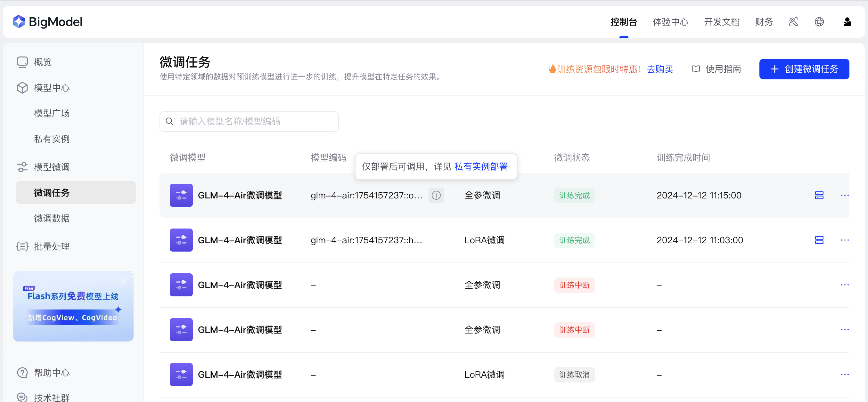Open the language globe icon
This screenshot has width=868, height=402.
(819, 22)
